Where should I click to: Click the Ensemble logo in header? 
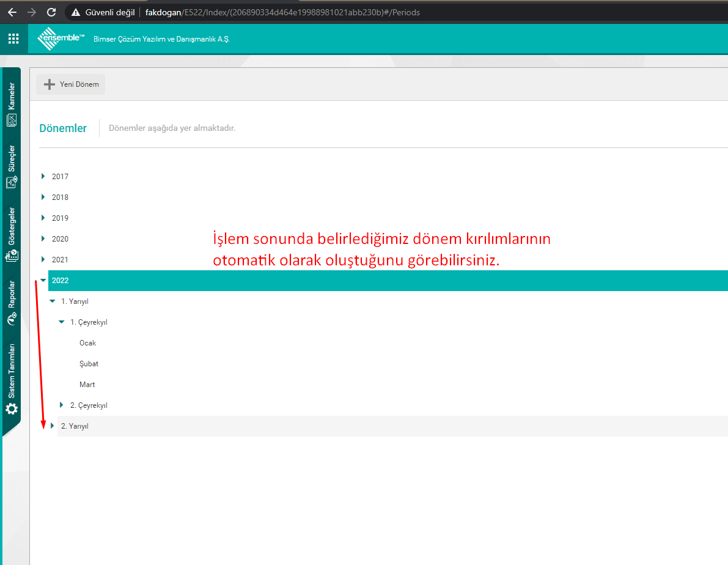(61, 39)
